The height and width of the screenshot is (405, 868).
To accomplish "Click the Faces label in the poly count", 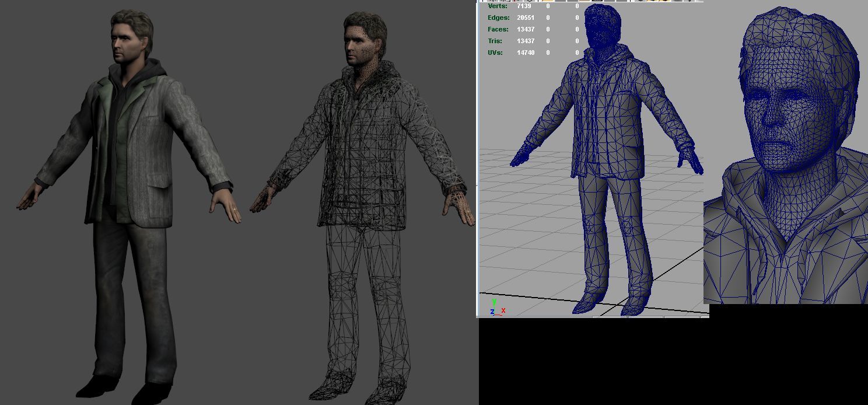I will click(x=498, y=29).
